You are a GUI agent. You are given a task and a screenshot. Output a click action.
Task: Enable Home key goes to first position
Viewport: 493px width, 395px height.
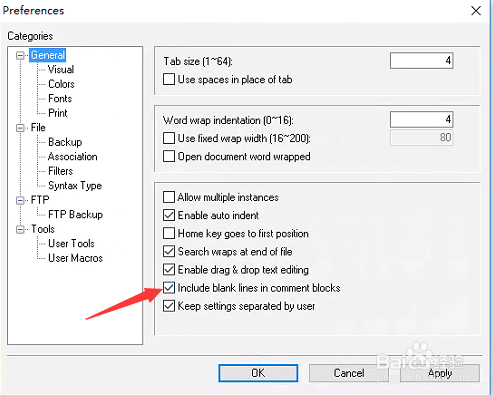pos(169,233)
